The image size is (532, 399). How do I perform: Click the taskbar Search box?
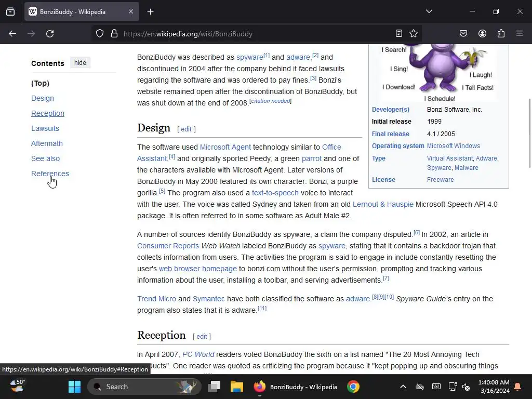click(144, 387)
